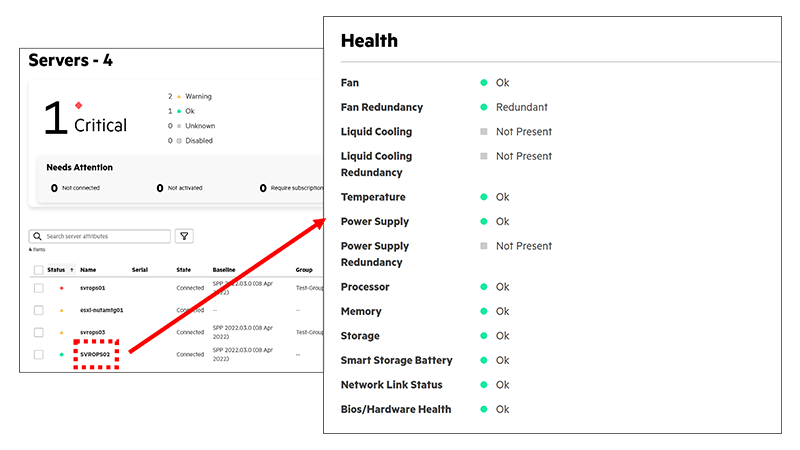Viewport: 800px width, 450px height.
Task: Open the SVROPS02 server link
Action: (95, 355)
